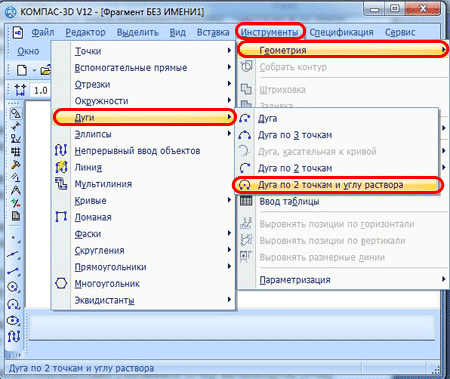
Task: Click the Многоугольник hexagon icon
Action: [61, 284]
